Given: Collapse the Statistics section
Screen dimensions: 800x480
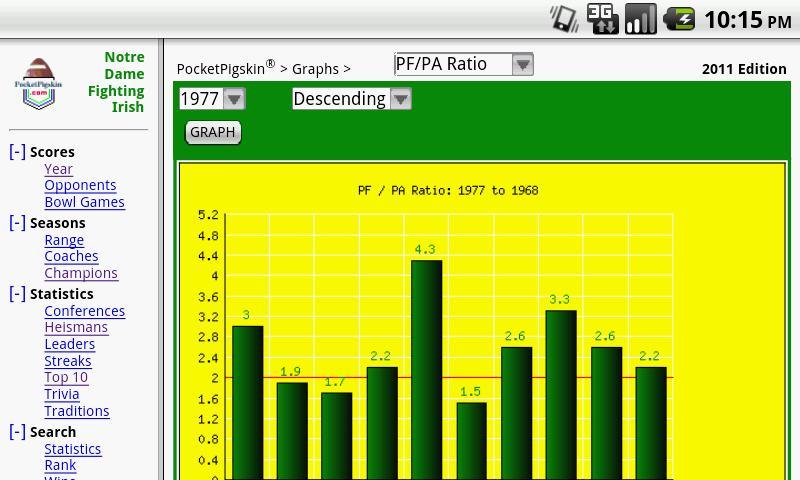Looking at the screenshot, I should tap(17, 294).
